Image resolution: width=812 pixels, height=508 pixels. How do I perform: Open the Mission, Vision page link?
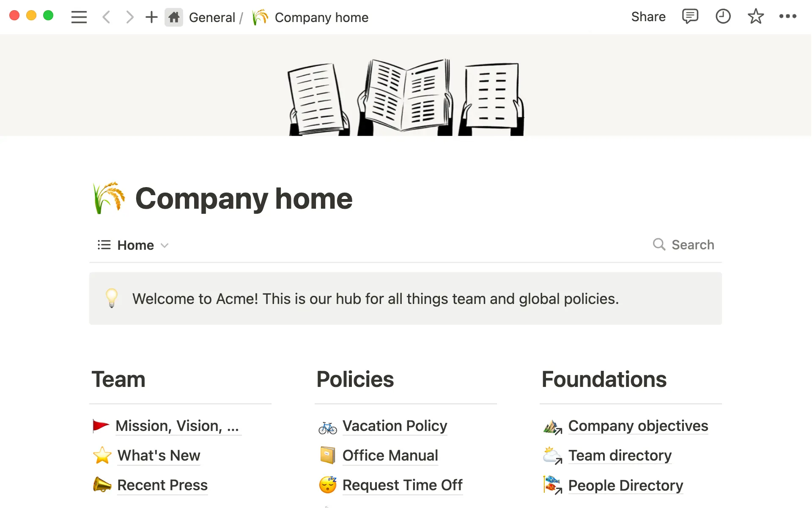click(x=178, y=426)
